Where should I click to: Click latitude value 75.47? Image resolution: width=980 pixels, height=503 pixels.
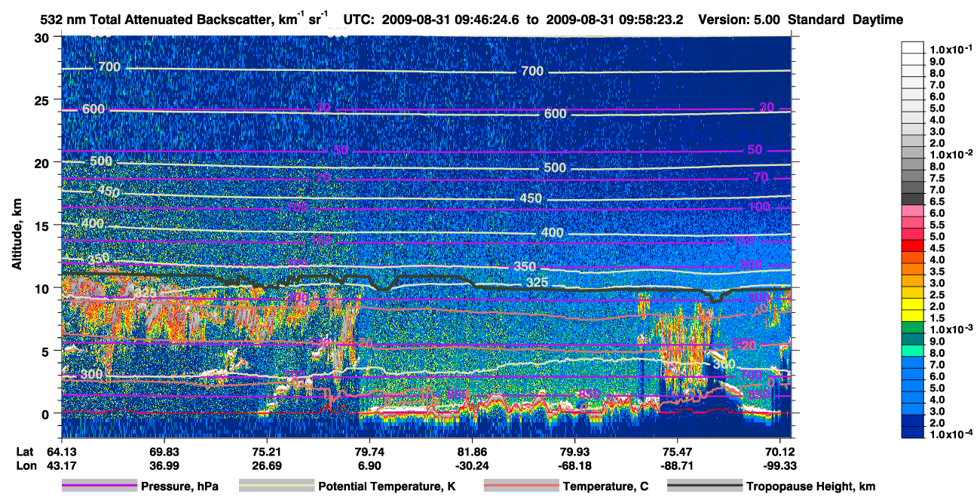point(676,452)
